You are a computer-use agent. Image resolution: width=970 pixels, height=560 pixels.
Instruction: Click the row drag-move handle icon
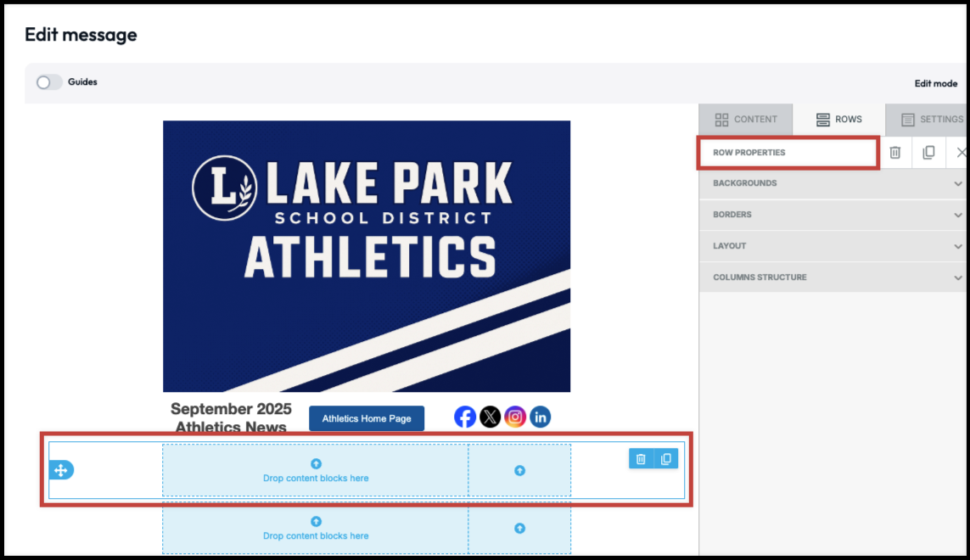[x=61, y=470]
